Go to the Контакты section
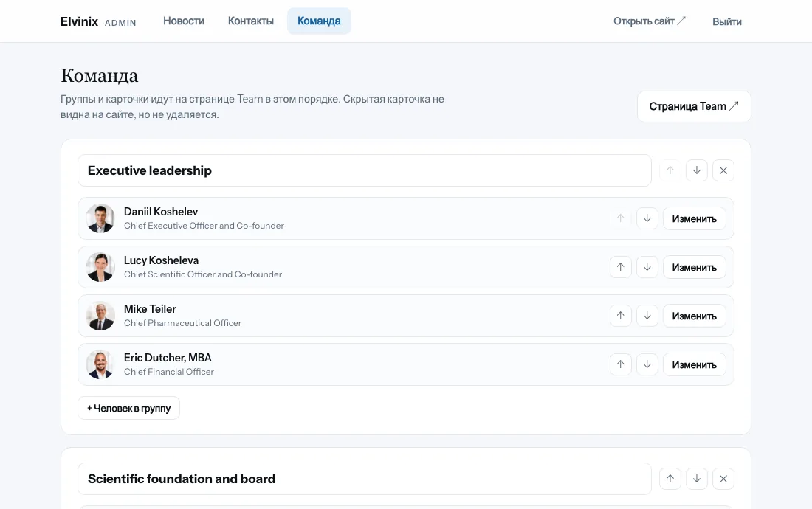 click(x=251, y=21)
